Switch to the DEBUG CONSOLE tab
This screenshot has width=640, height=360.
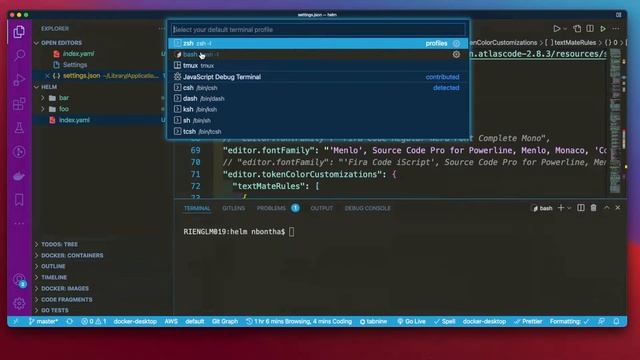[x=368, y=208]
